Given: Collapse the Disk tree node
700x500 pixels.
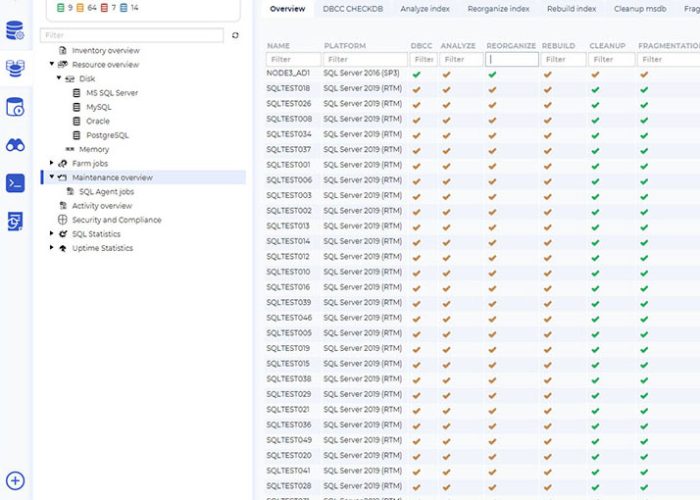Looking at the screenshot, I should [x=59, y=78].
